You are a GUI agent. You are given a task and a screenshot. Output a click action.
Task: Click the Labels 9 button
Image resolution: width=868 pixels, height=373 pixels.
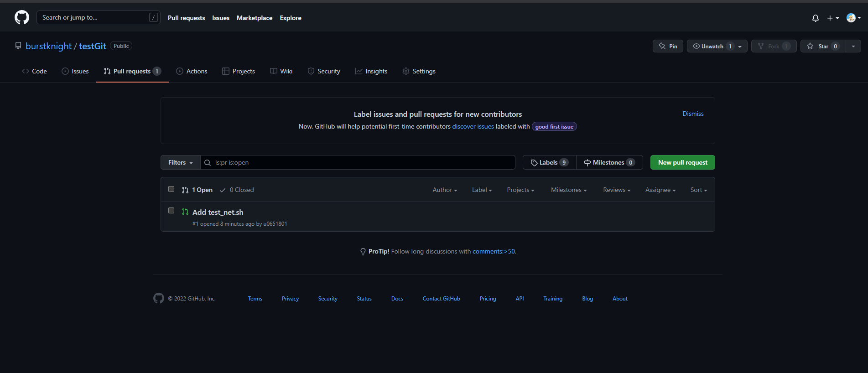click(x=550, y=162)
